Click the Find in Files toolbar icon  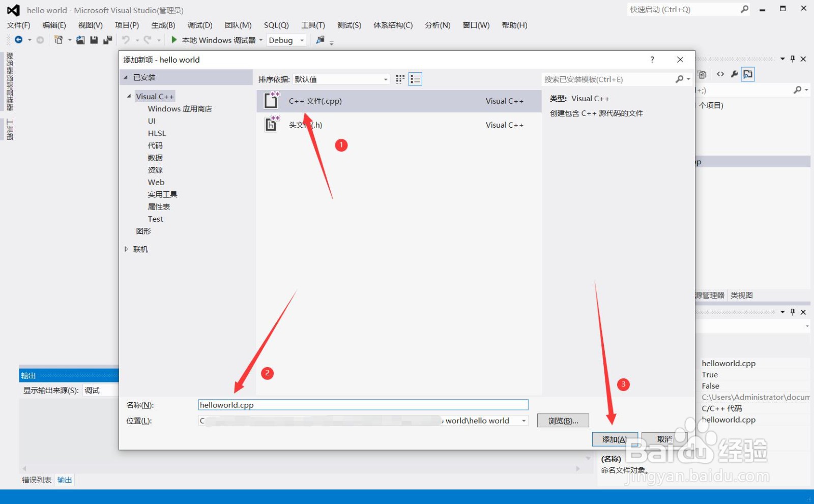click(320, 40)
